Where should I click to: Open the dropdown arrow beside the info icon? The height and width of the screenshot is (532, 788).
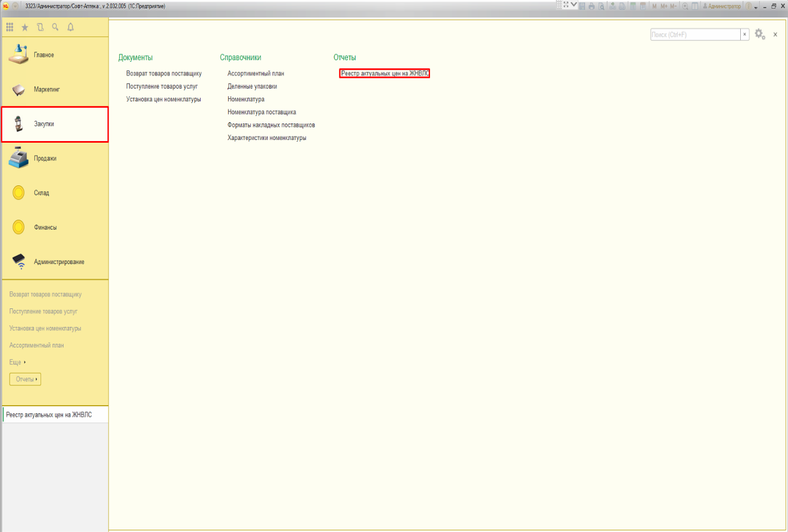point(756,7)
